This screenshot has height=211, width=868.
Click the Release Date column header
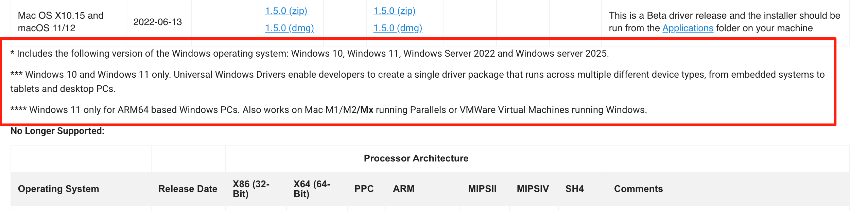pos(188,189)
